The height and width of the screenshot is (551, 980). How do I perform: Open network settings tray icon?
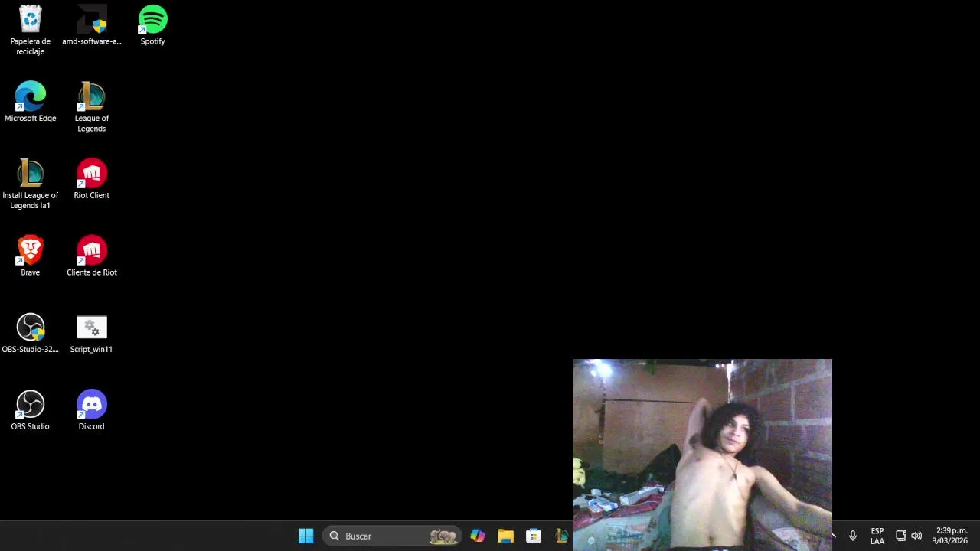point(901,536)
